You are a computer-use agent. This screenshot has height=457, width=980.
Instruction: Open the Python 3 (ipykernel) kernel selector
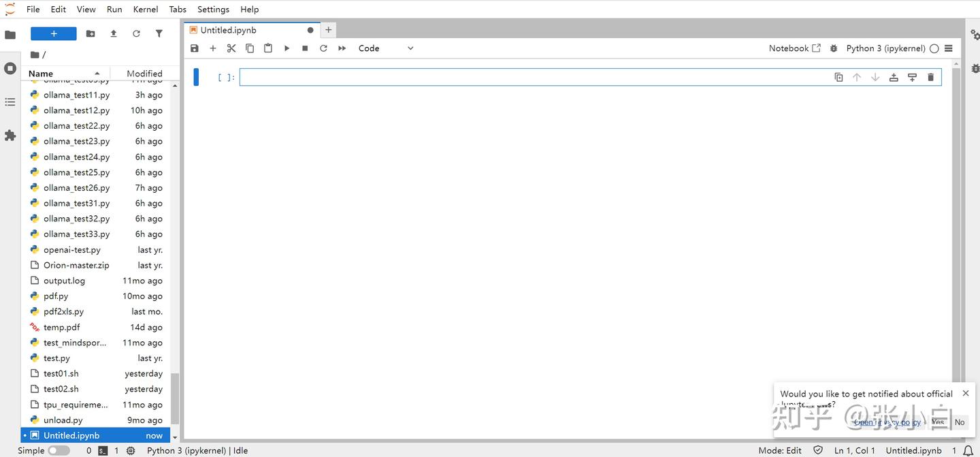point(885,48)
